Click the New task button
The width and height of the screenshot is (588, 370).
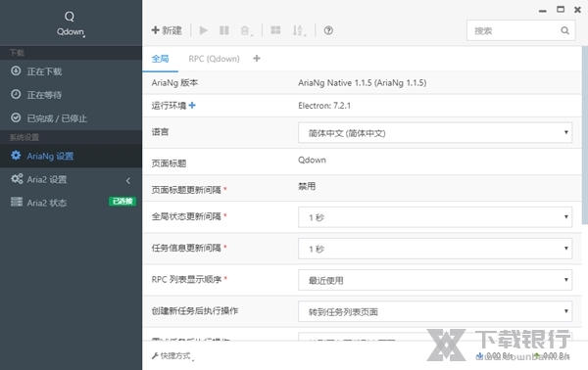coord(167,30)
